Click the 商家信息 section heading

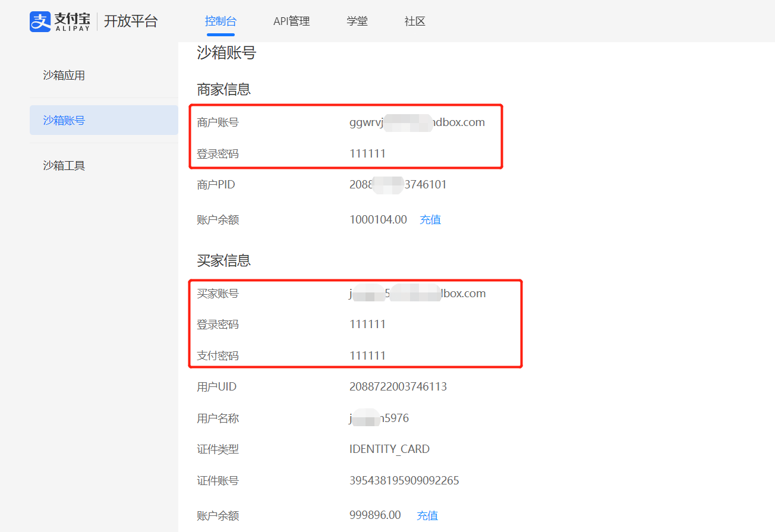[224, 89]
